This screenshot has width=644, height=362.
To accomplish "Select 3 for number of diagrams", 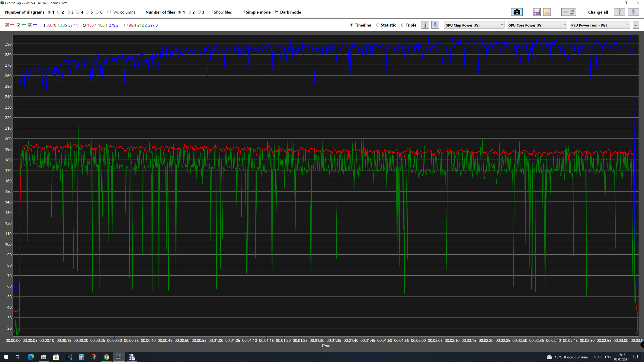I will pyautogui.click(x=69, y=12).
